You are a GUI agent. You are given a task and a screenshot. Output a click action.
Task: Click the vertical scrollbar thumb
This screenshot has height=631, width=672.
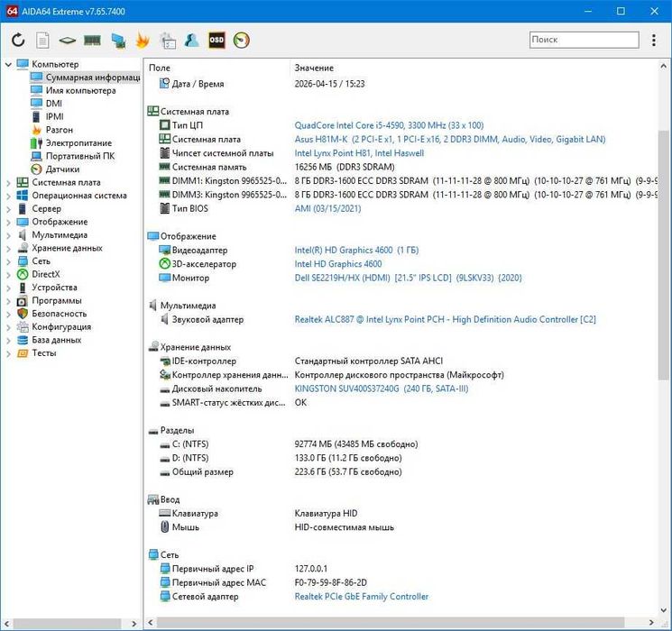pos(663,255)
